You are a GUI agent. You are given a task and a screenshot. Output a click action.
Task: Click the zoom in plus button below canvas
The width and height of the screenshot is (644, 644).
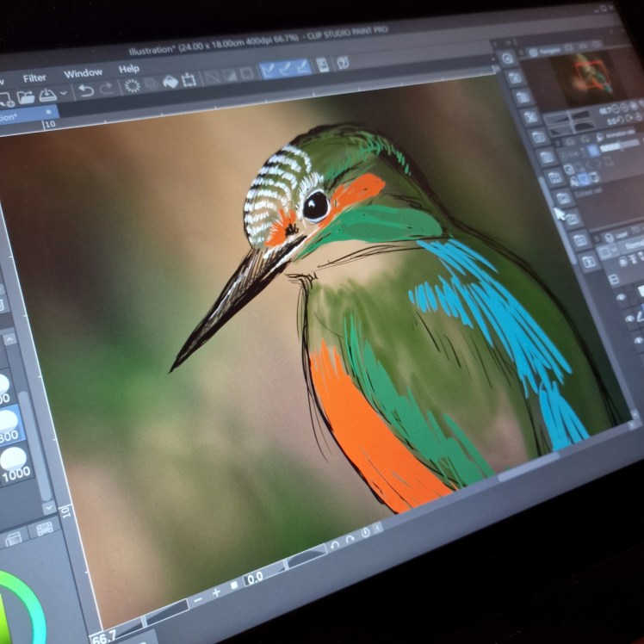pos(216,591)
